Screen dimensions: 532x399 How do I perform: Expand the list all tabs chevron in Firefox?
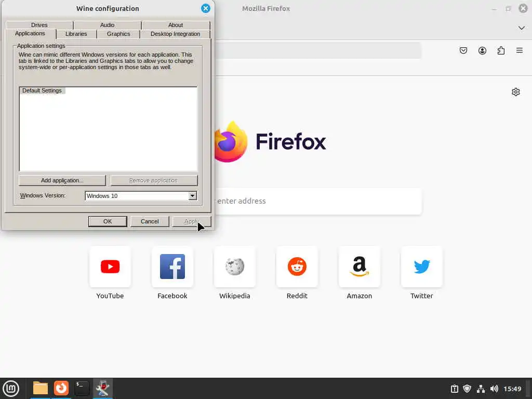[522, 28]
